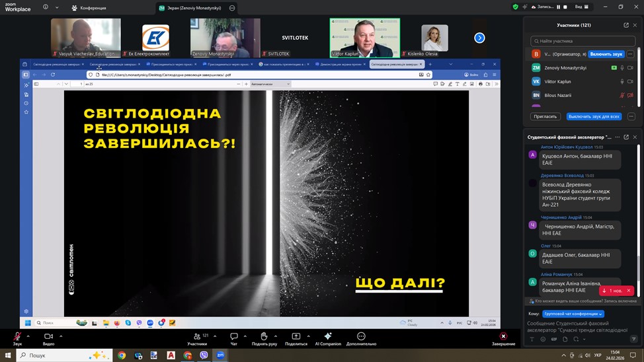Toggle Участники panel in Zoom toolbar
Screen dimensions: 644x362
coord(197,339)
